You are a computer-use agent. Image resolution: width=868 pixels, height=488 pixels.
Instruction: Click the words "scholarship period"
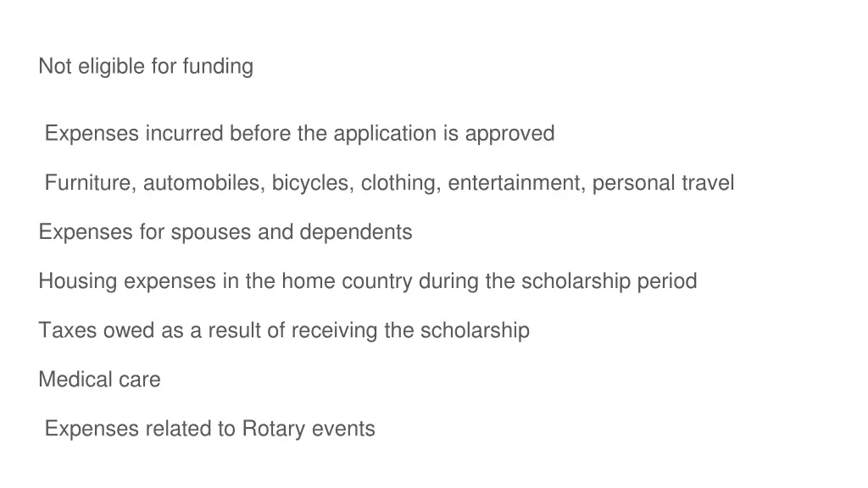609,281
